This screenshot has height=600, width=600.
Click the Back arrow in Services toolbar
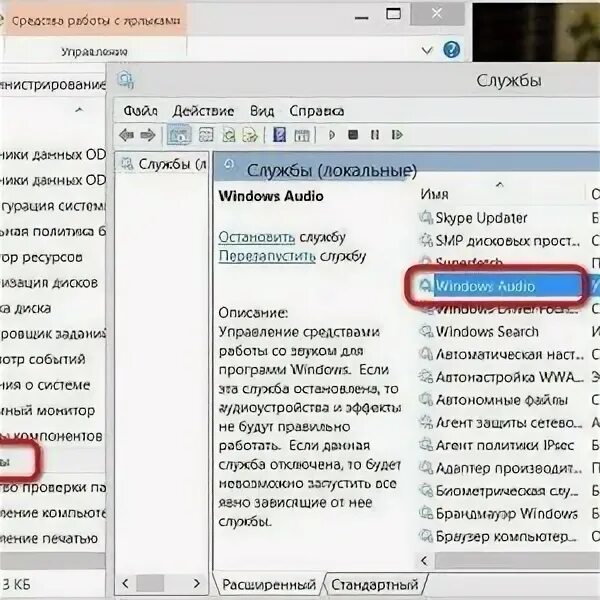(126, 135)
